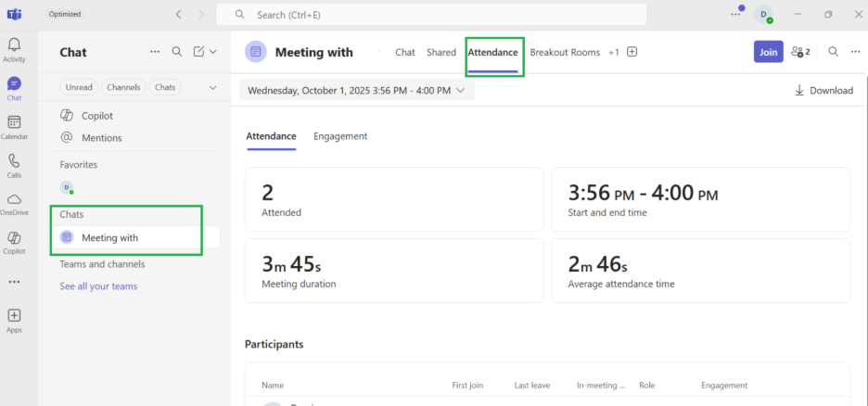Image resolution: width=868 pixels, height=406 pixels.
Task: Open OneDrive from the left rail
Action: 14,204
